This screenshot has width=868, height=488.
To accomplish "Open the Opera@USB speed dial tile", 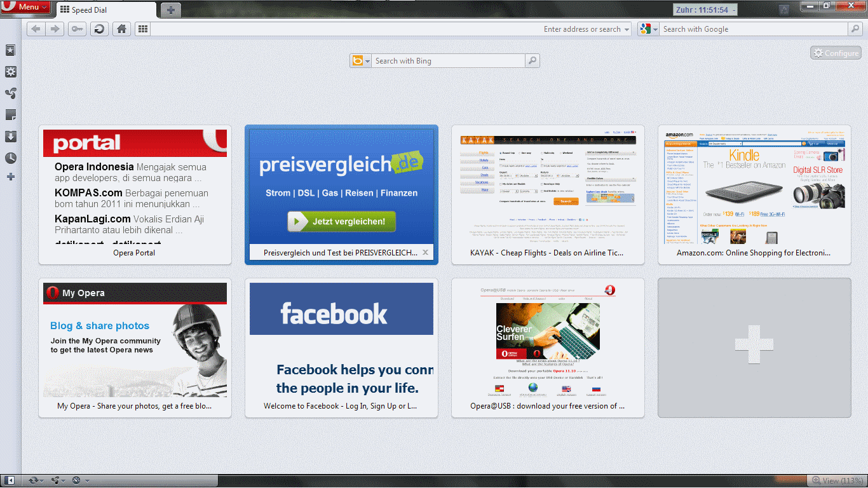I will coord(548,348).
